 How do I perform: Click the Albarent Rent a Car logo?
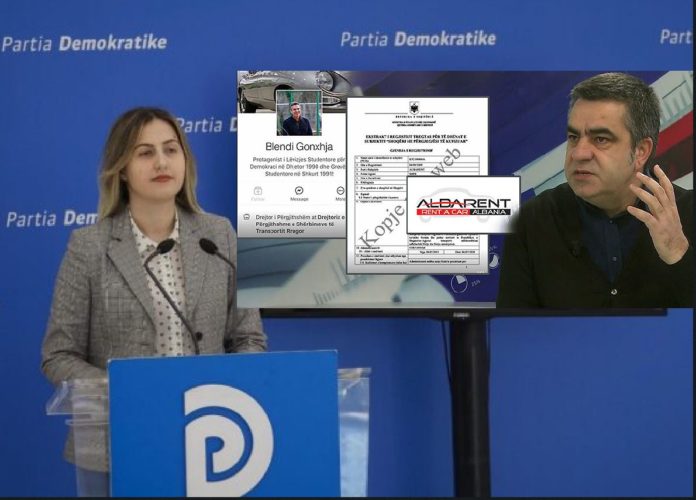pyautogui.click(x=463, y=202)
